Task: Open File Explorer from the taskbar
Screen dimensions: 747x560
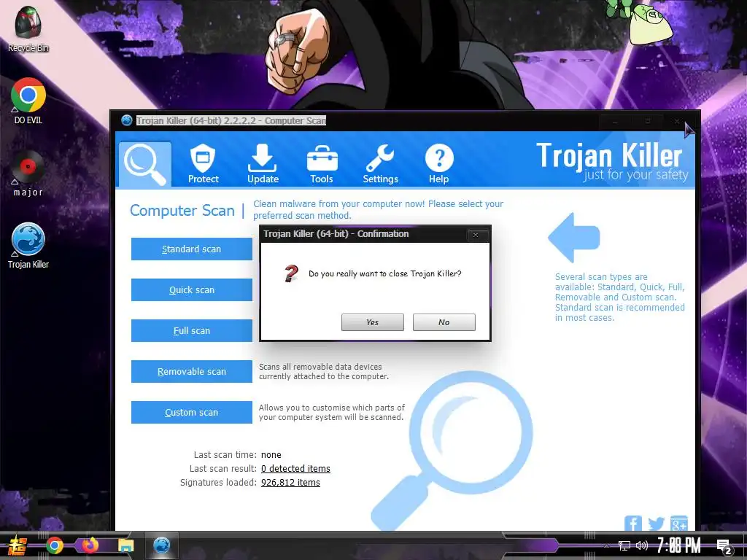Action: click(126, 545)
